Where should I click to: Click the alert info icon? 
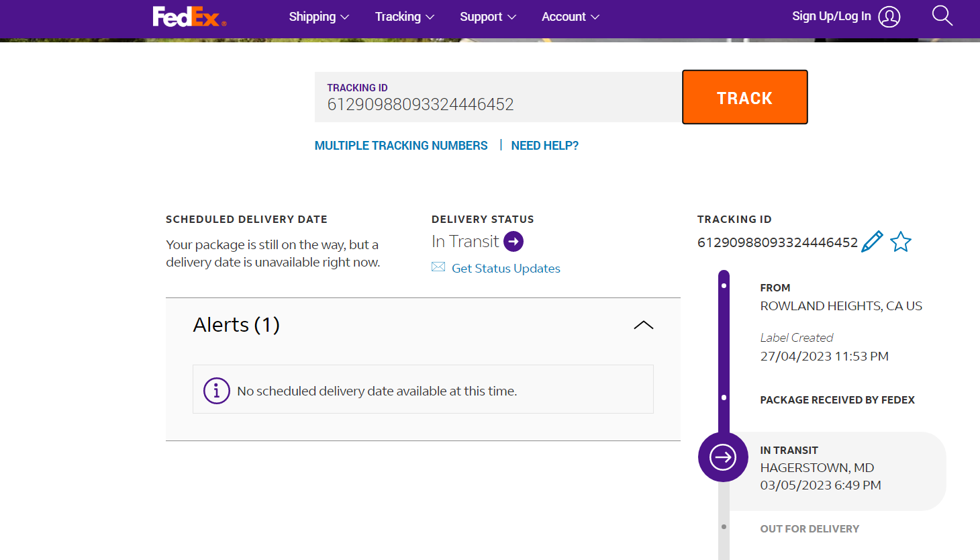tap(216, 390)
